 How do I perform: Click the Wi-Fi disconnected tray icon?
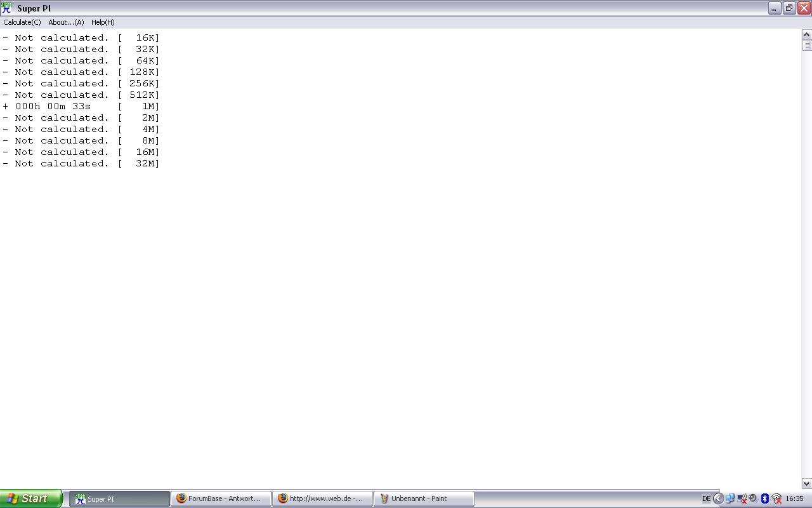click(776, 498)
